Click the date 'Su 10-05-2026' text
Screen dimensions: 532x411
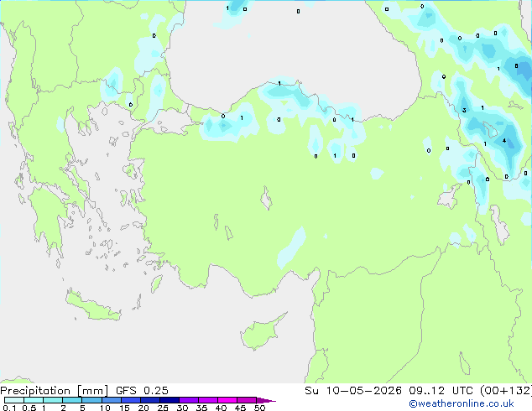point(353,391)
